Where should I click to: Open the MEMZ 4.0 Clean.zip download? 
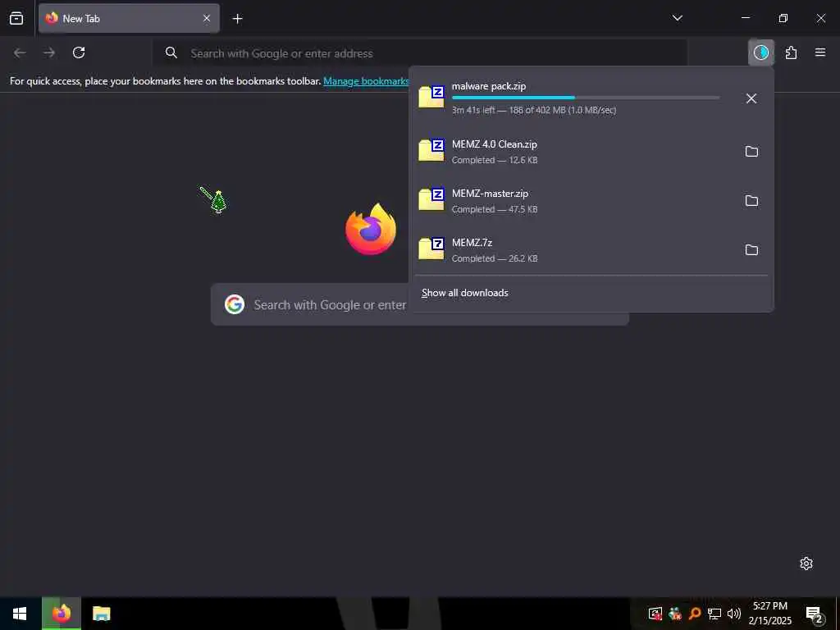point(573,152)
